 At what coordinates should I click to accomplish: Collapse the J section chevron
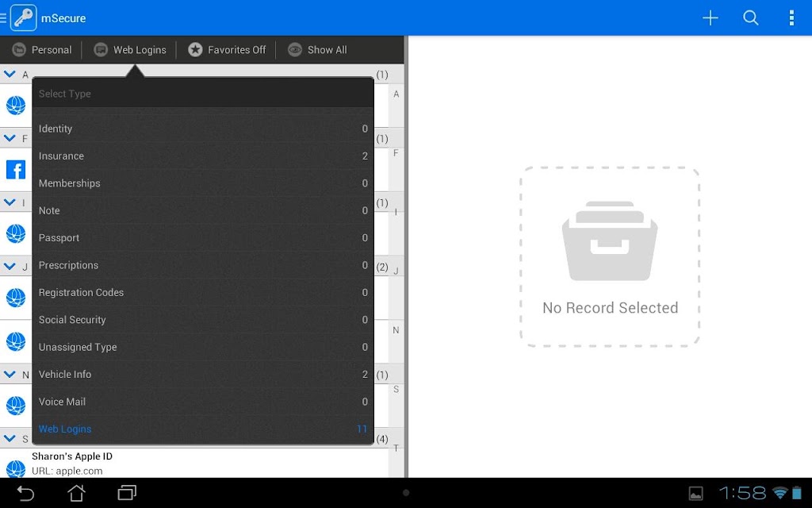(x=10, y=267)
